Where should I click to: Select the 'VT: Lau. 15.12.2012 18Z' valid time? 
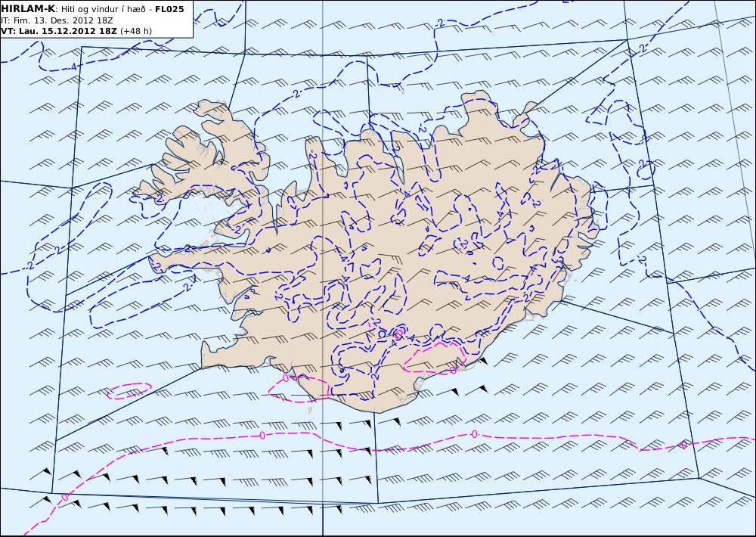[x=59, y=31]
